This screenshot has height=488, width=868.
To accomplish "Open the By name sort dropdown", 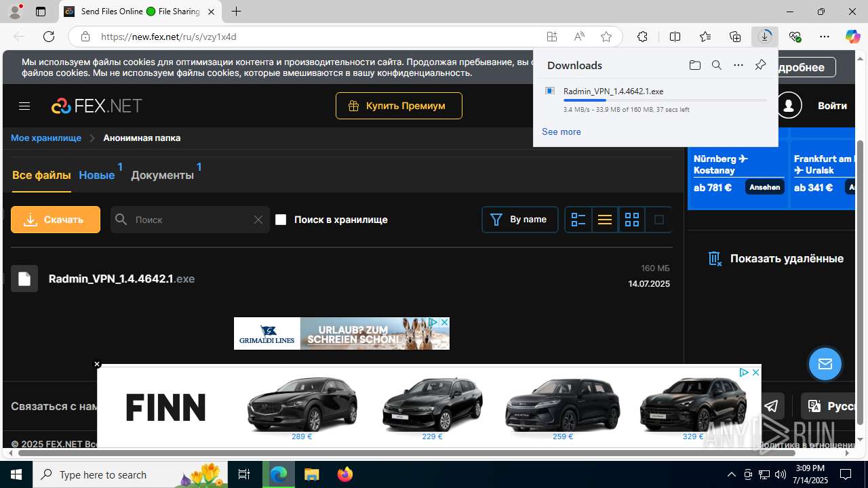I will click(520, 220).
